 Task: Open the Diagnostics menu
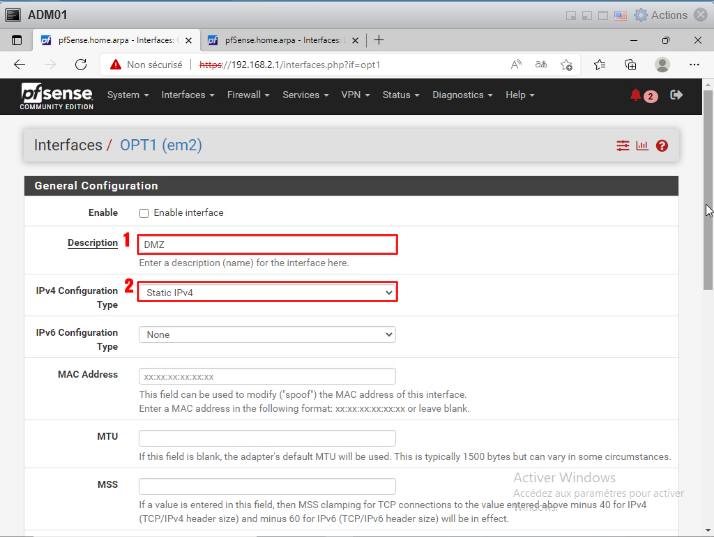click(x=462, y=95)
